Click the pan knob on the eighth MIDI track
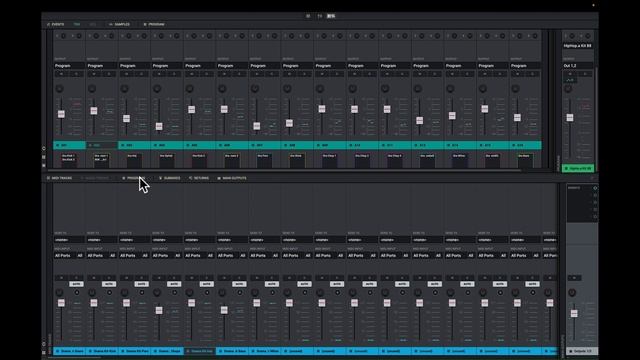Screen dimensions: 640x360 tap(288, 293)
